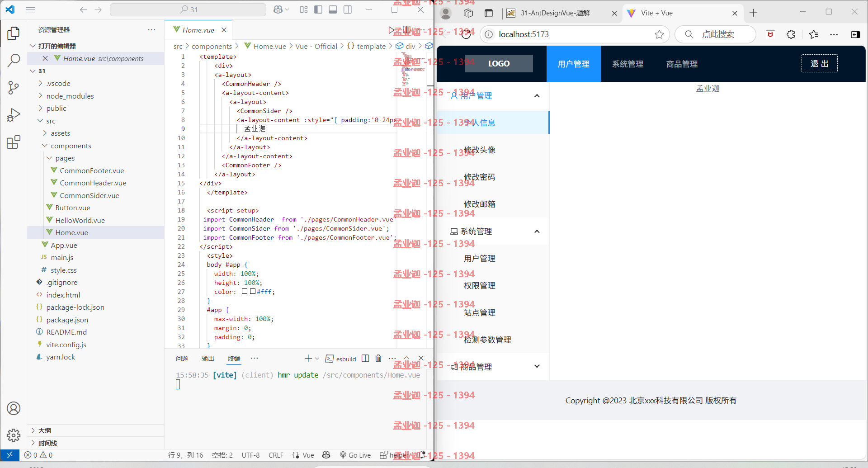Toggle the secondary side bar layout icon
Screen dimensions: 868x468
(x=348, y=9)
